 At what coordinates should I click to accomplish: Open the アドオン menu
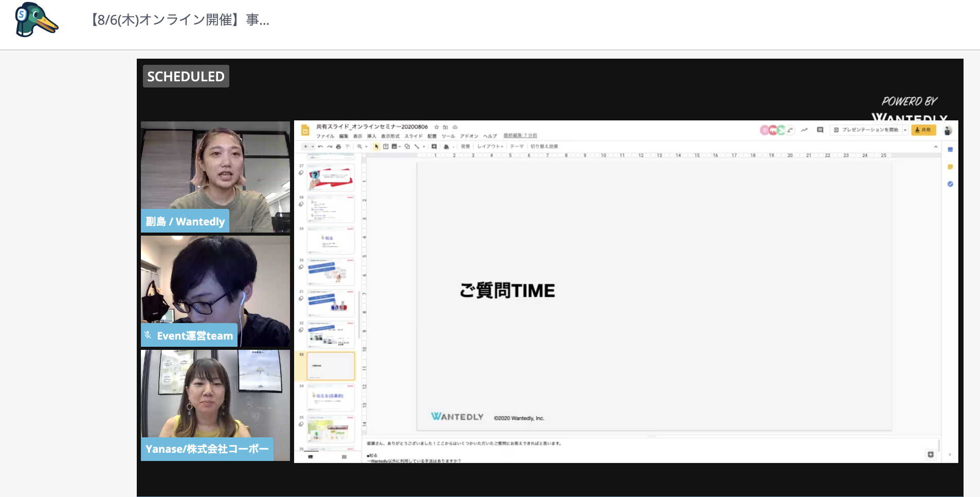coord(469,136)
